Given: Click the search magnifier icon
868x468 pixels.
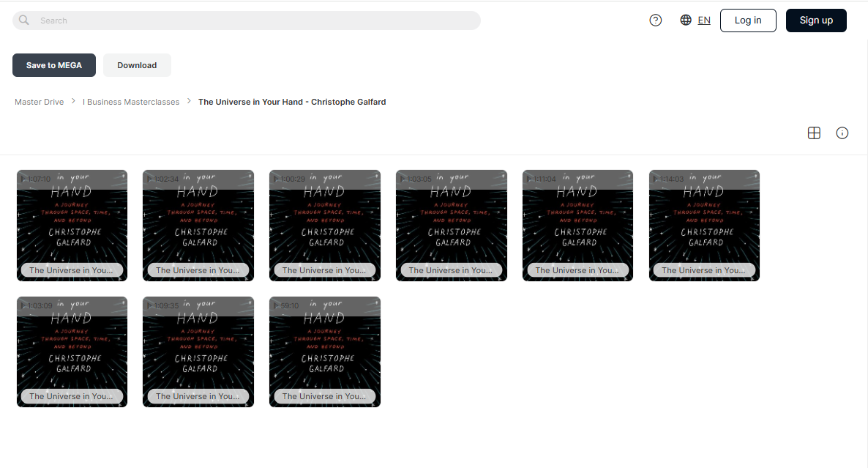Looking at the screenshot, I should [24, 21].
